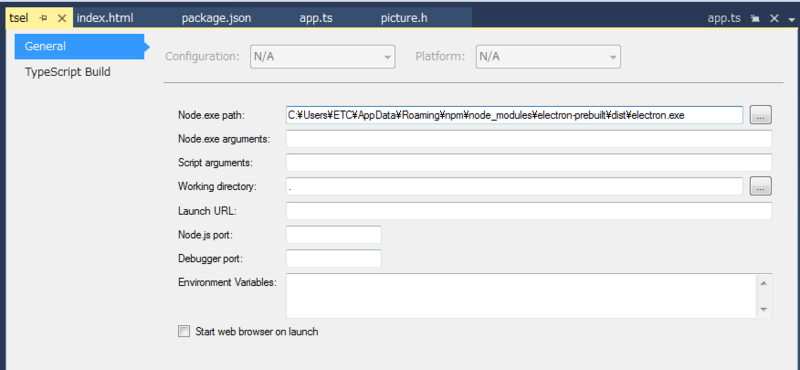Click the Launch URL field
Image resolution: width=800 pixels, height=370 pixels.
tap(529, 211)
